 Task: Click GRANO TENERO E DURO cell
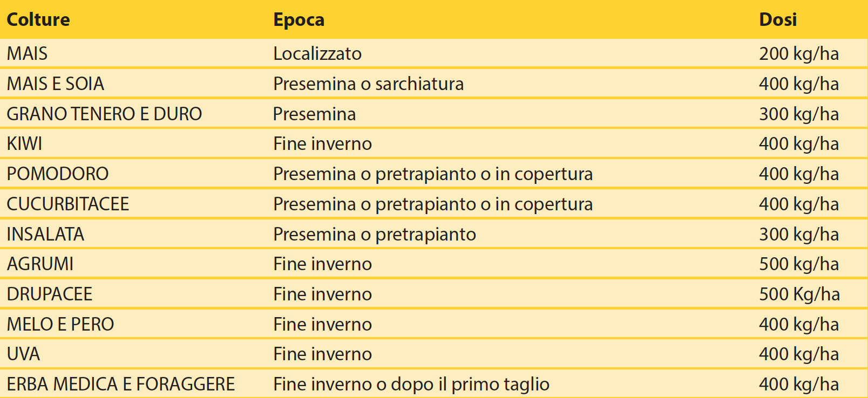pyautogui.click(x=104, y=114)
